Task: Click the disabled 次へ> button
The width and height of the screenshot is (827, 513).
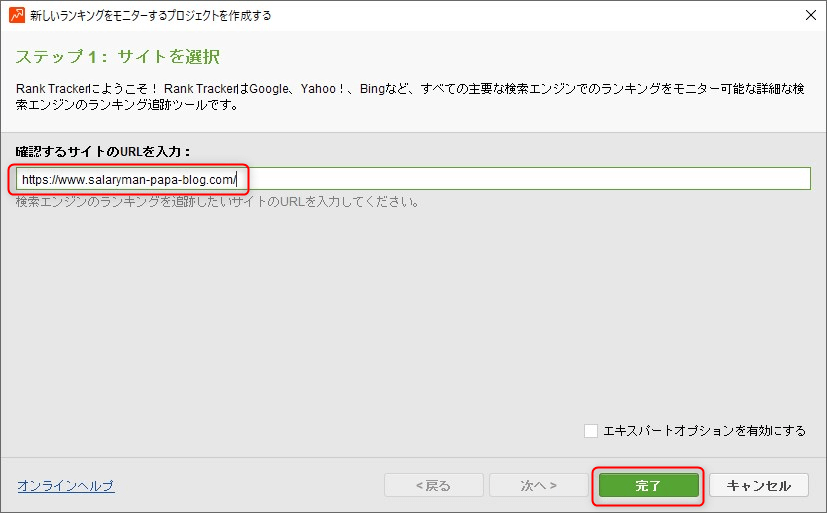Action: point(538,485)
